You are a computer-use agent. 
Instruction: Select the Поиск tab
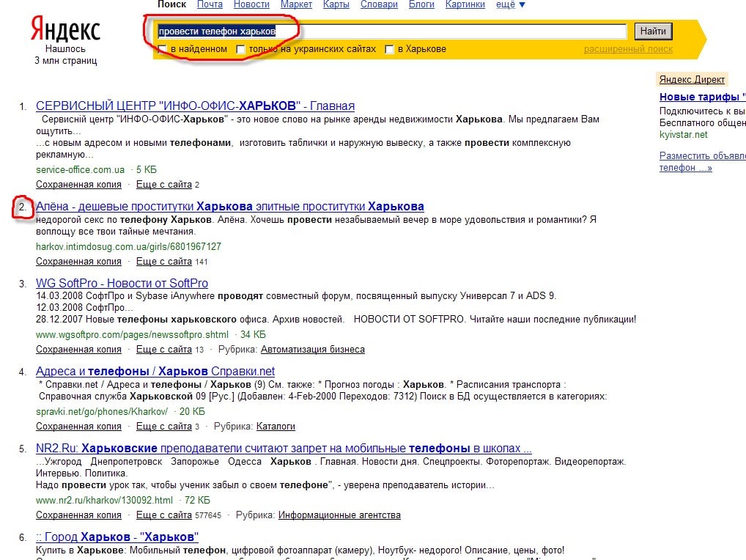[171, 4]
